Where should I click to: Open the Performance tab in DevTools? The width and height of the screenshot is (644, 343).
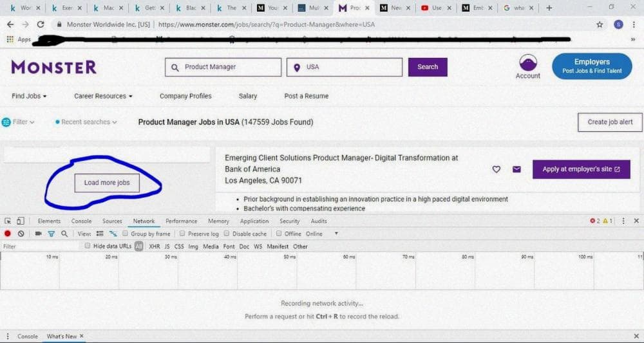(181, 221)
